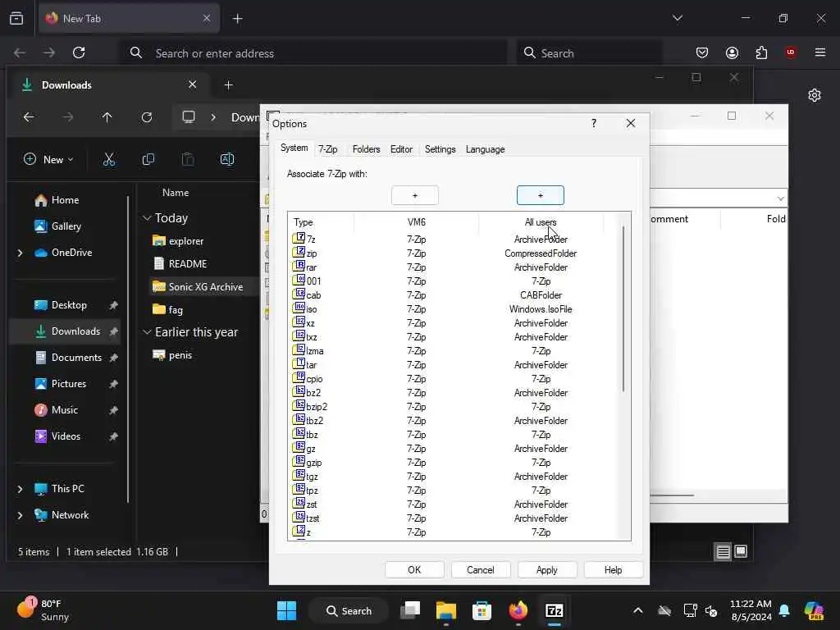The width and height of the screenshot is (840, 630).
Task: Switch to the Language tab
Action: (486, 149)
